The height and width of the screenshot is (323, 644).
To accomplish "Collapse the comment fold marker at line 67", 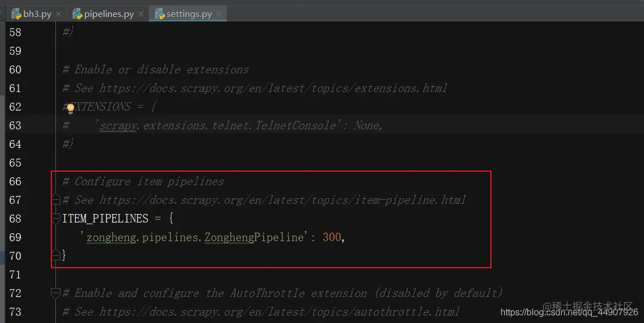I will click(56, 200).
